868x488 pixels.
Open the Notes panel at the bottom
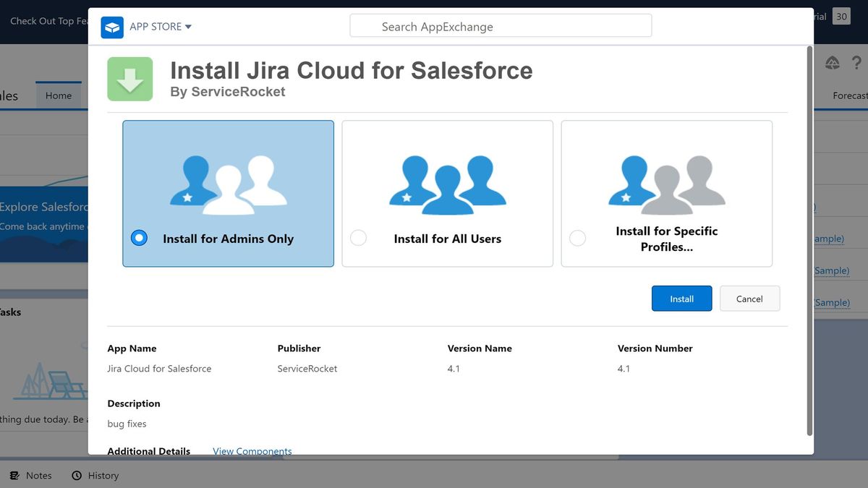(31, 475)
